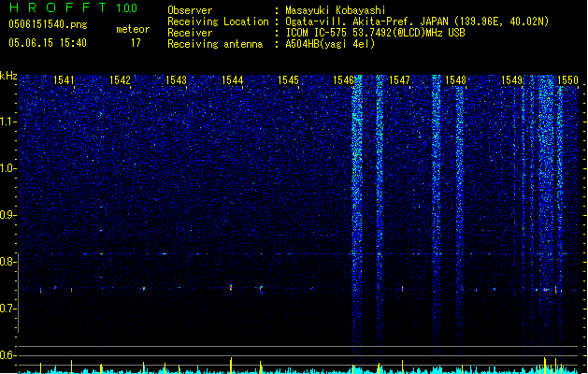Click the 0.6 frequency axis label
588x374 pixels.
click(x=7, y=355)
